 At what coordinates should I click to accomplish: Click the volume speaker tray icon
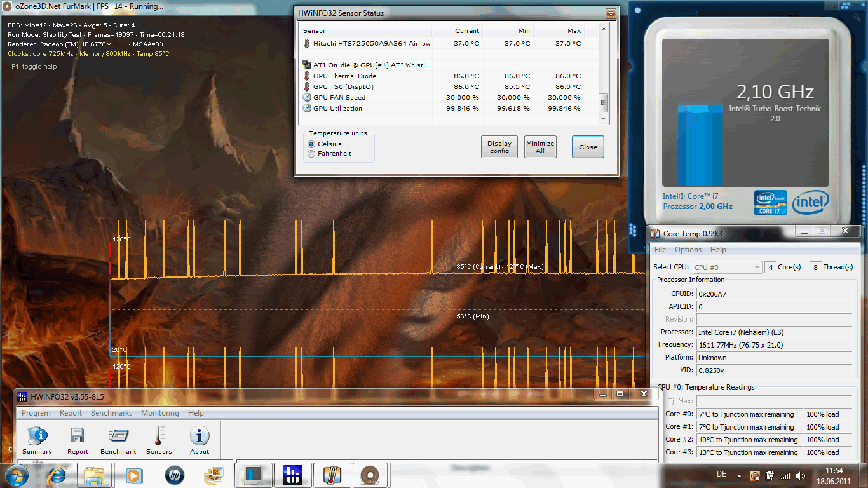[799, 475]
